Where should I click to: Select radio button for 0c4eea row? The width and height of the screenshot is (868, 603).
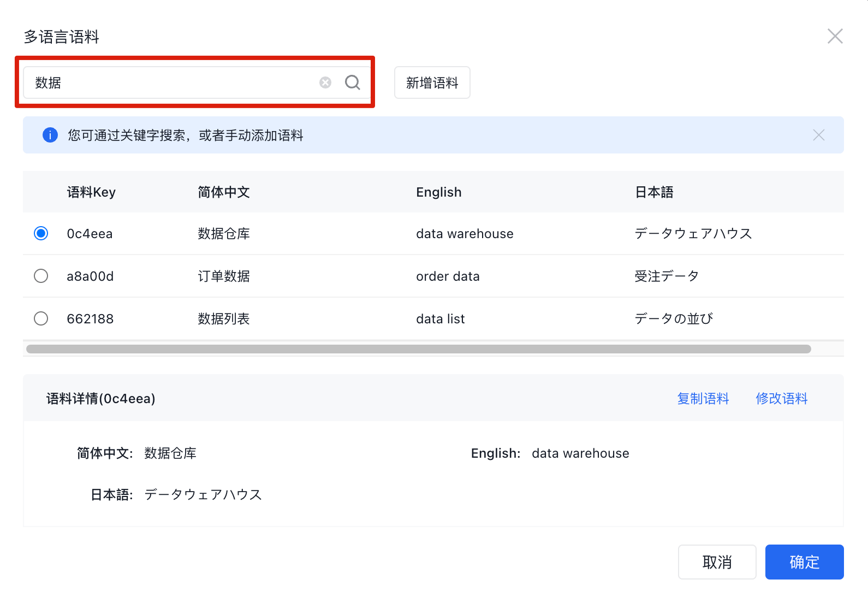(41, 233)
